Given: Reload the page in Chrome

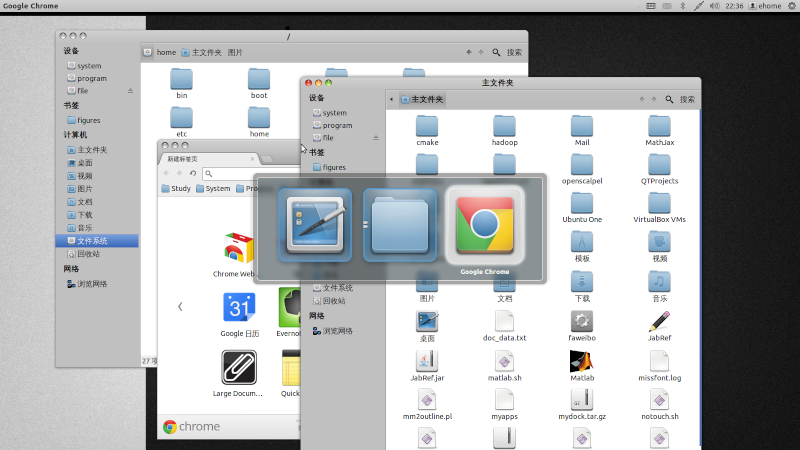Looking at the screenshot, I should 193,173.
